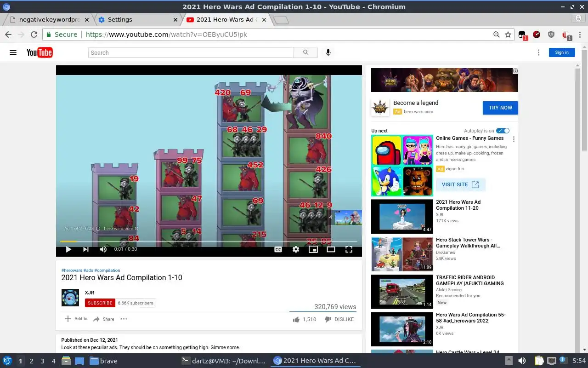This screenshot has height=368, width=588.
Task: Open system volume control in tray
Action: pyautogui.click(x=522, y=361)
